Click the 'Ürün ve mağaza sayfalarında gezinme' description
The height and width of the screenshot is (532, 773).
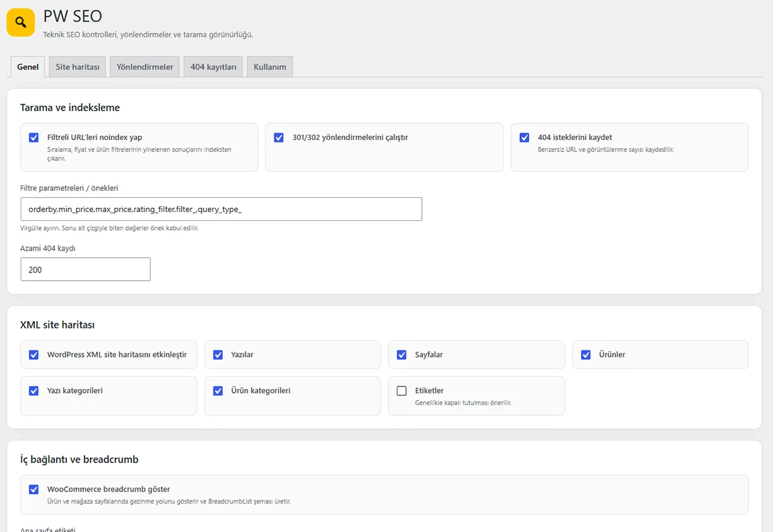point(169,501)
